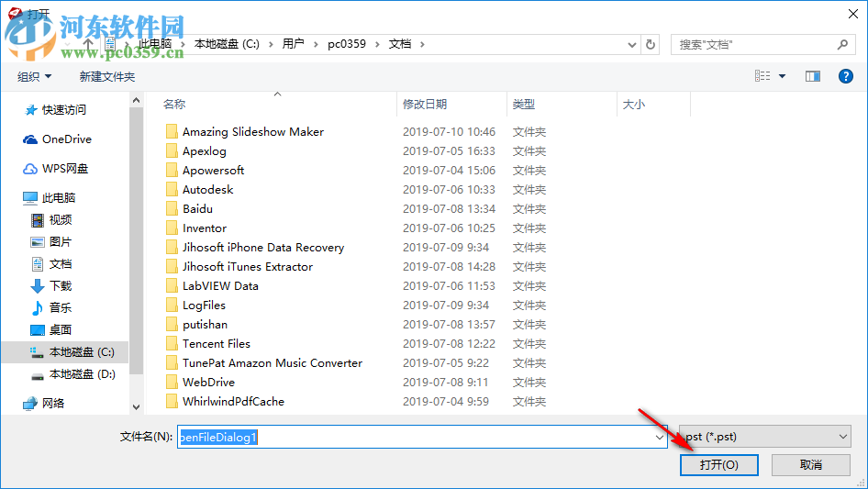
Task: Click the WPS网盘 cloud icon
Action: tap(30, 169)
